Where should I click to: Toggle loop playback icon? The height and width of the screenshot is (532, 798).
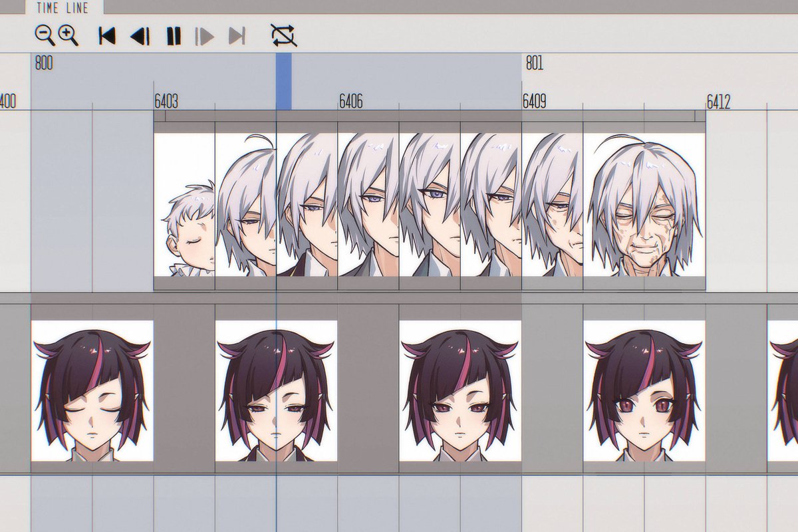click(x=284, y=35)
